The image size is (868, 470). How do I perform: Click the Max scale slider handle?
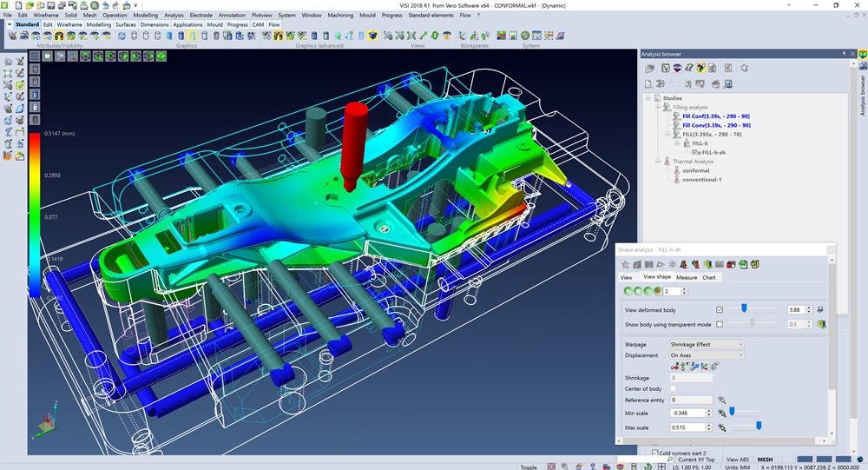pyautogui.click(x=759, y=426)
